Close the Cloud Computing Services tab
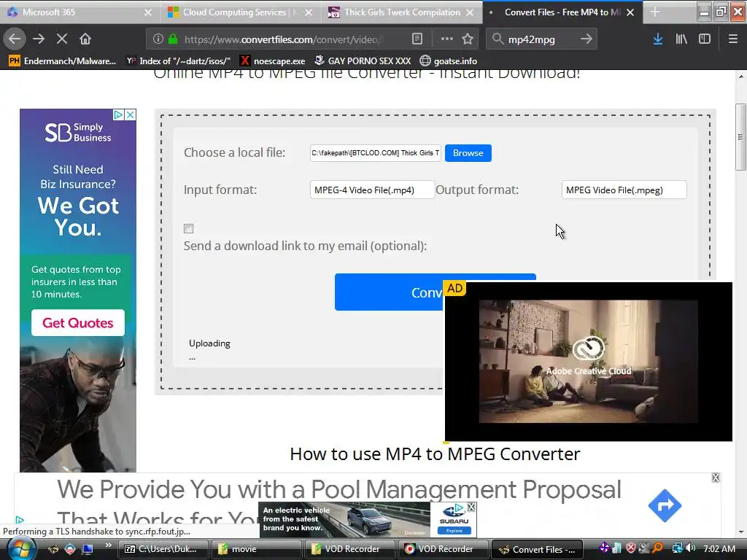Image resolution: width=747 pixels, height=560 pixels. [x=309, y=12]
